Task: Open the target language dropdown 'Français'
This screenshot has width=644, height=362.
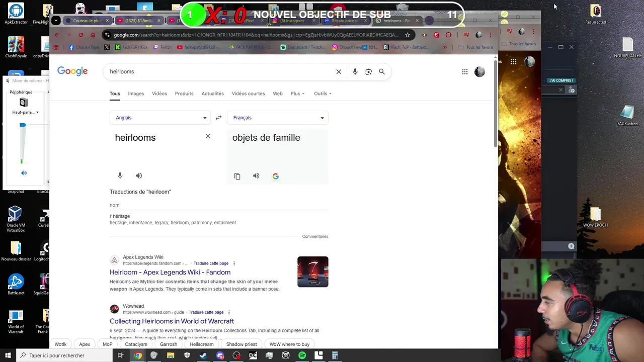Action: 278,118
